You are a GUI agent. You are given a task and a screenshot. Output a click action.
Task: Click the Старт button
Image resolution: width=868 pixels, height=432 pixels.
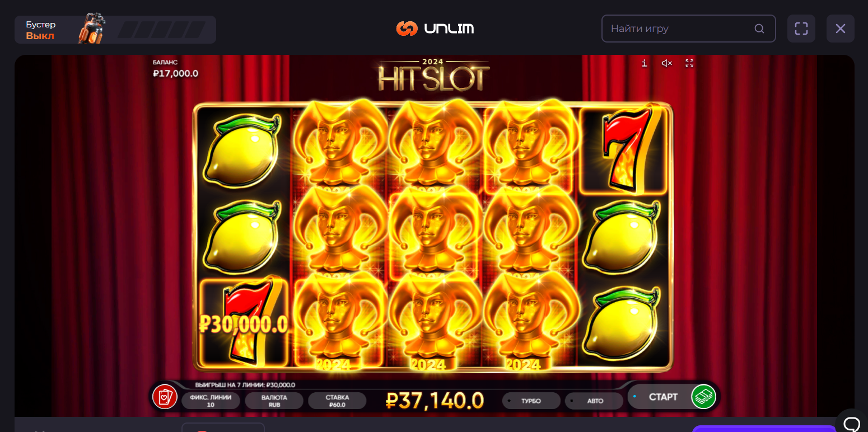[663, 397]
